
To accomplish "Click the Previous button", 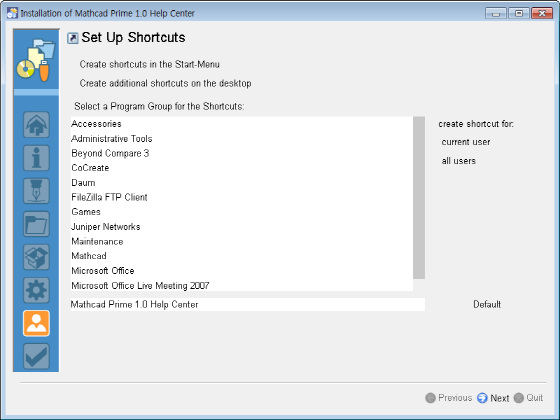I will click(449, 398).
